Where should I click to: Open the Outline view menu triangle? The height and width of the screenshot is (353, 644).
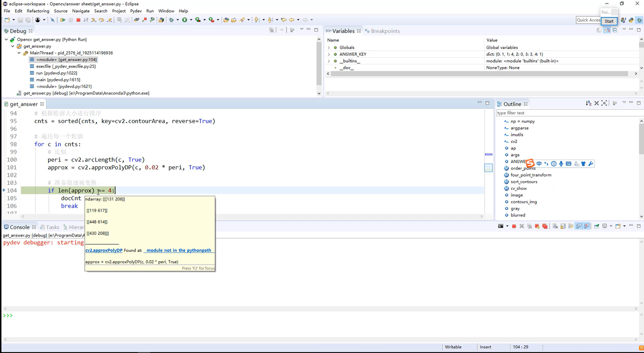point(624,103)
